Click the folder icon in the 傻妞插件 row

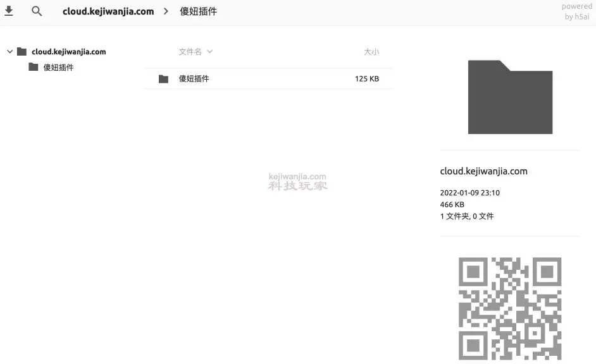click(163, 79)
